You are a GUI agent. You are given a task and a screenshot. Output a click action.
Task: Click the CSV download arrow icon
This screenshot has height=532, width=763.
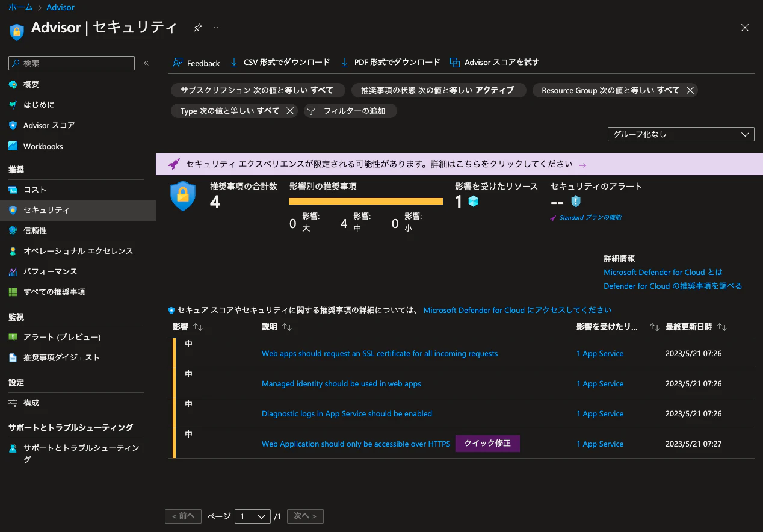(x=234, y=63)
